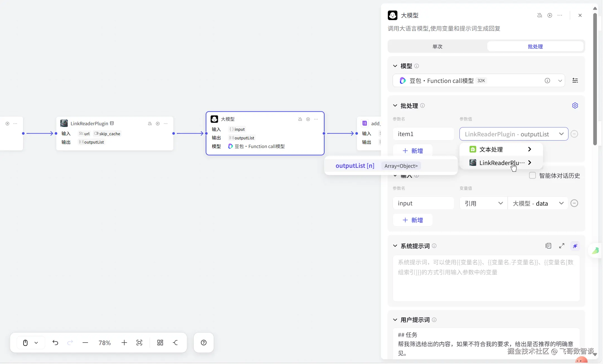Click the item1 parameter name field
Image resolution: width=603 pixels, height=364 pixels.
tap(423, 134)
